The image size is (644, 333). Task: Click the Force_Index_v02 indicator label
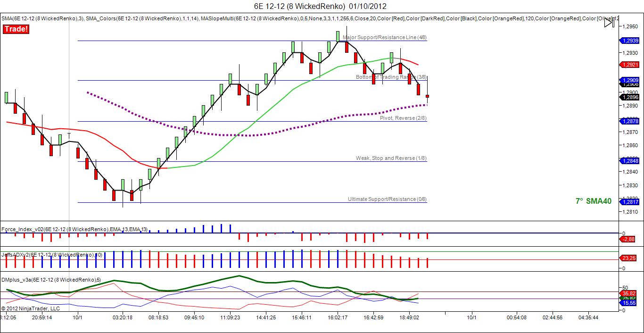(x=74, y=229)
